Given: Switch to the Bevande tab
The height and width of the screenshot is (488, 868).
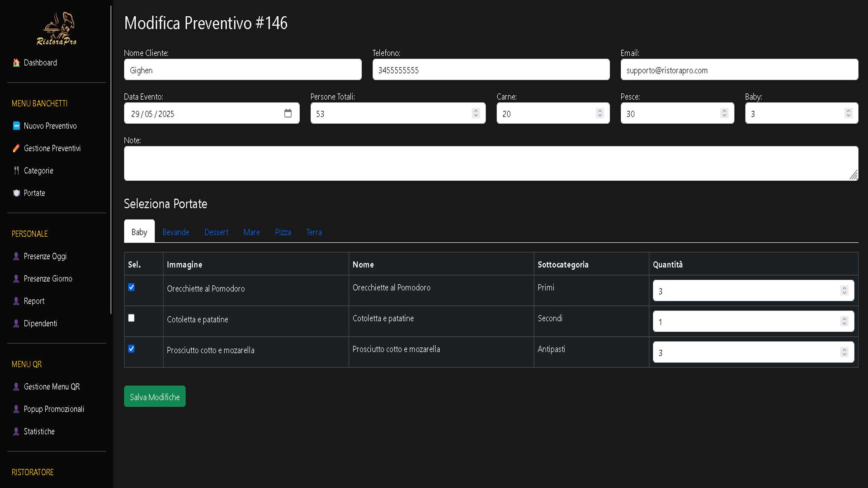Looking at the screenshot, I should click(x=176, y=232).
